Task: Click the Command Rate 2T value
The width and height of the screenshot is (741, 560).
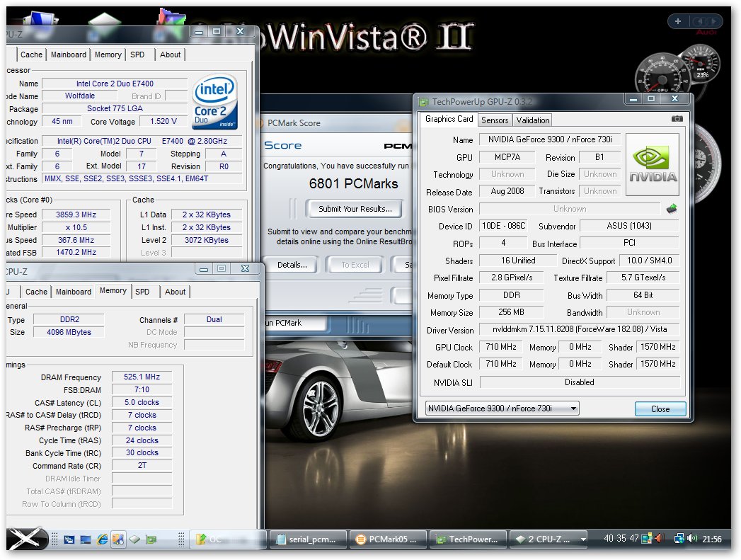Action: point(142,465)
